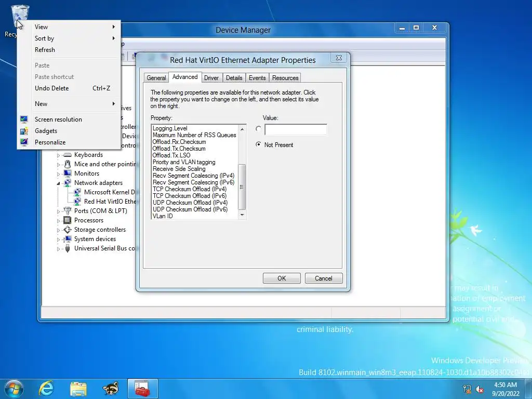This screenshot has height=399, width=532.
Task: Click the System devices icon
Action: coord(68,239)
